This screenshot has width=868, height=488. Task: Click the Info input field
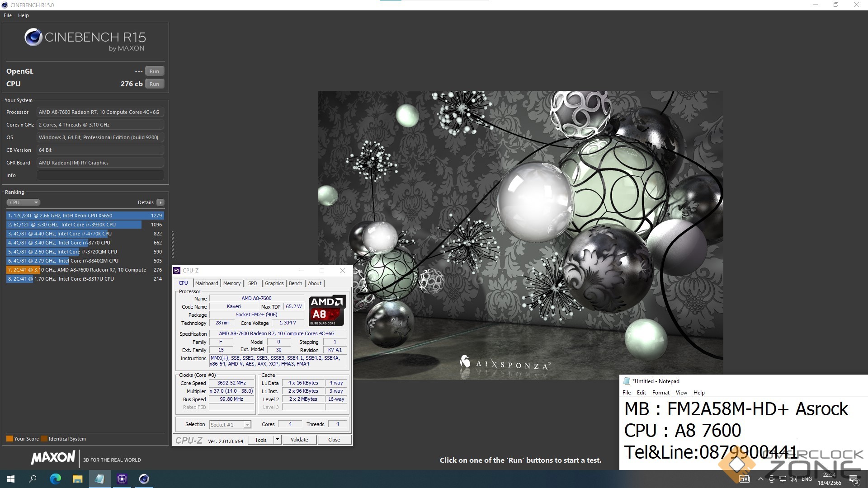coord(100,175)
